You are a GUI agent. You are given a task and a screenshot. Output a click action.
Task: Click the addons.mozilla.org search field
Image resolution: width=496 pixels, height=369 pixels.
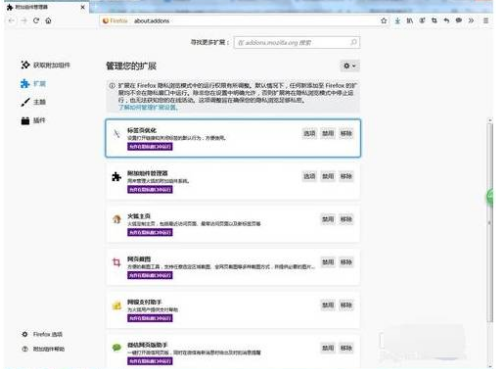(x=297, y=42)
